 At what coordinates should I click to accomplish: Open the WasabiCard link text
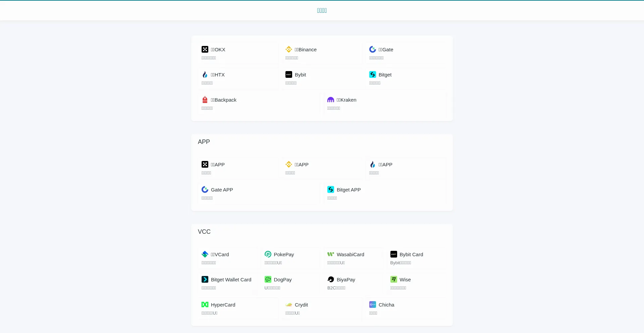350,255
